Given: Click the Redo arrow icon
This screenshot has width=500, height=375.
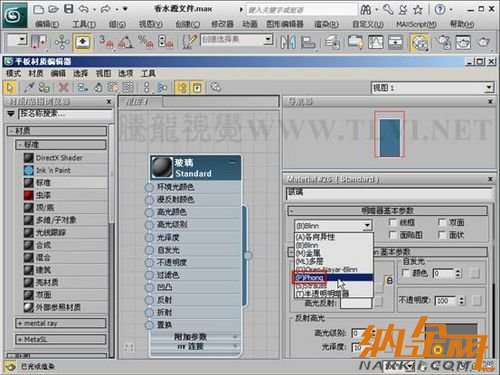Looking at the screenshot, I should tap(106, 9).
